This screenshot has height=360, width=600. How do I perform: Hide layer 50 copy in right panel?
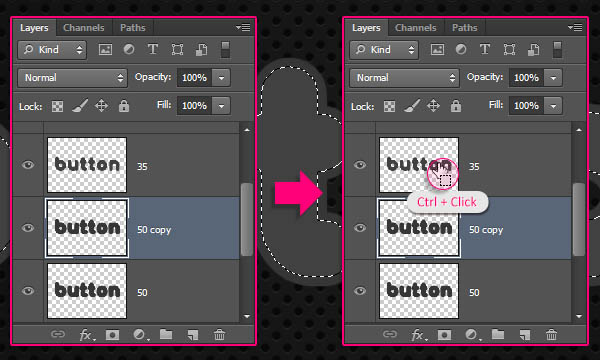pyautogui.click(x=360, y=228)
